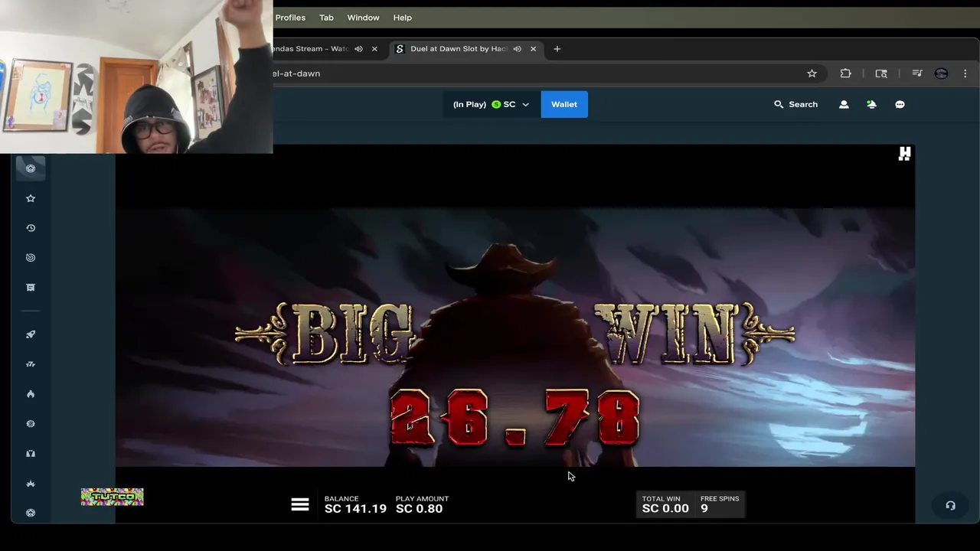
Task: Open the jacket icon in the sidebar
Action: pos(31,454)
